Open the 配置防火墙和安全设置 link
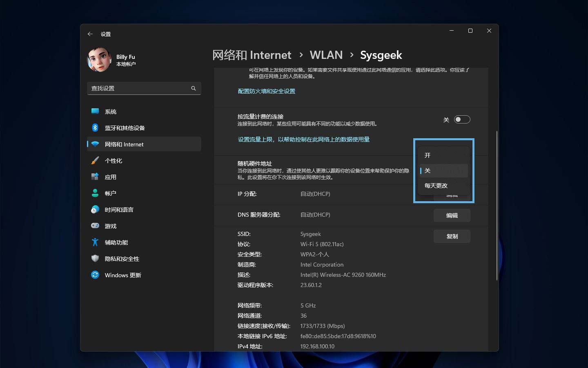This screenshot has width=588, height=368. 267,91
